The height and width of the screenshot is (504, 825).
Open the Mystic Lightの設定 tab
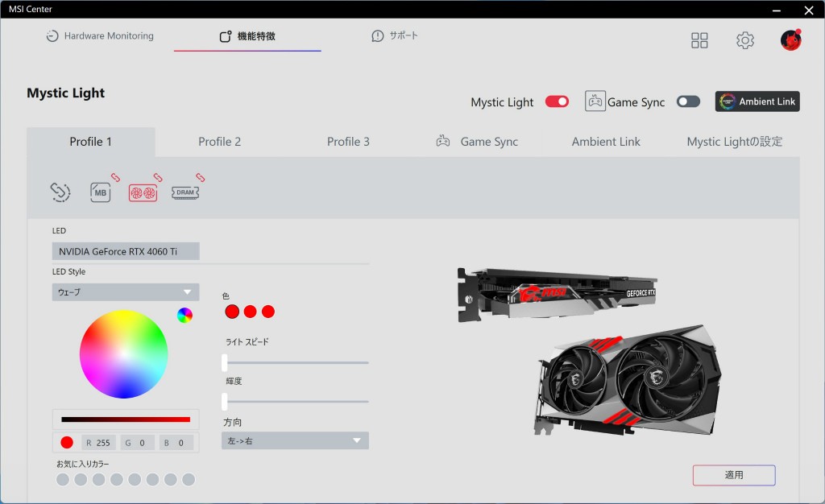(x=735, y=142)
